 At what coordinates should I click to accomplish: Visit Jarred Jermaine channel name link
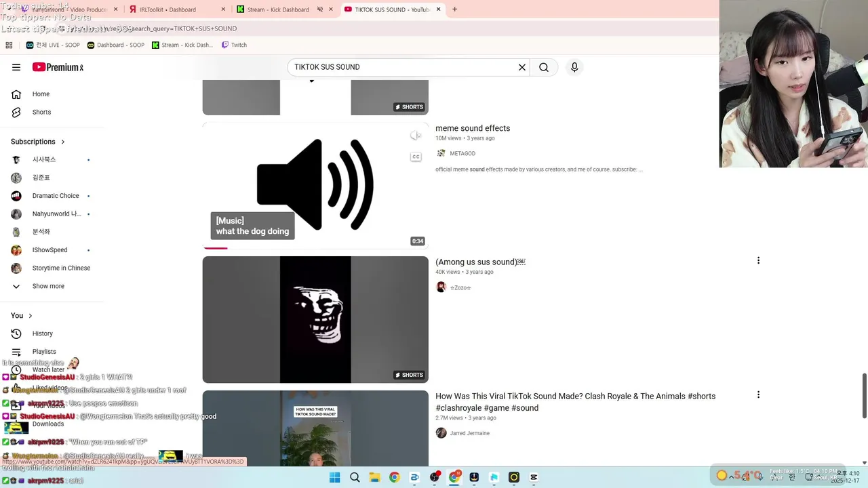[x=469, y=433]
